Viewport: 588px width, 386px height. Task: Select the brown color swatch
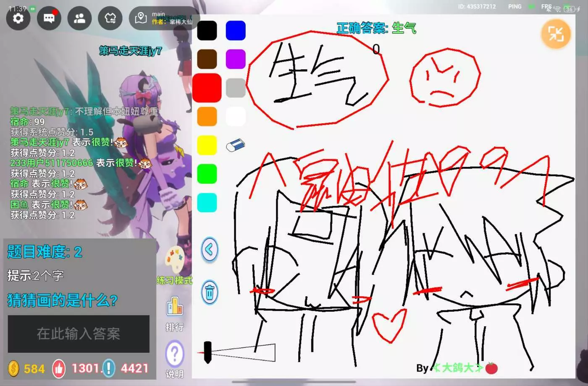(207, 59)
